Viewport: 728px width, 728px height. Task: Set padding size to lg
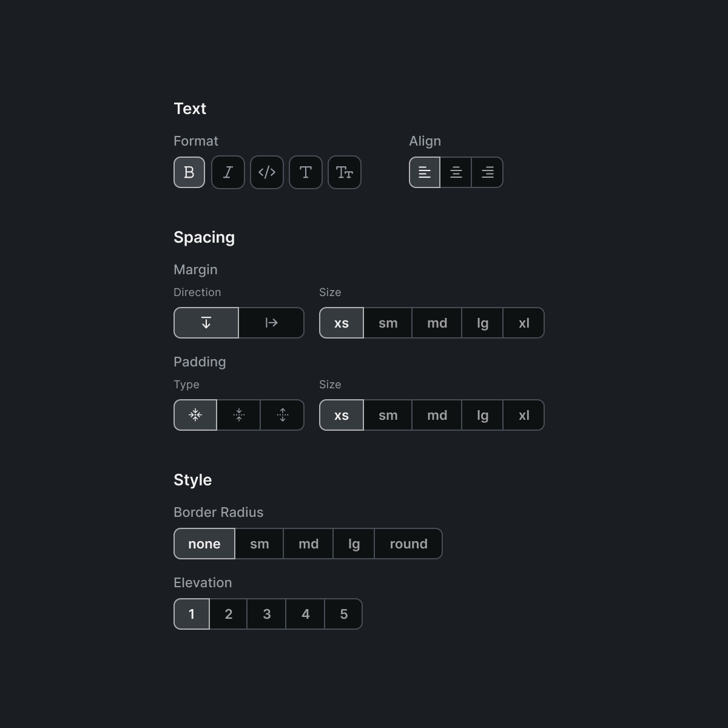point(482,415)
